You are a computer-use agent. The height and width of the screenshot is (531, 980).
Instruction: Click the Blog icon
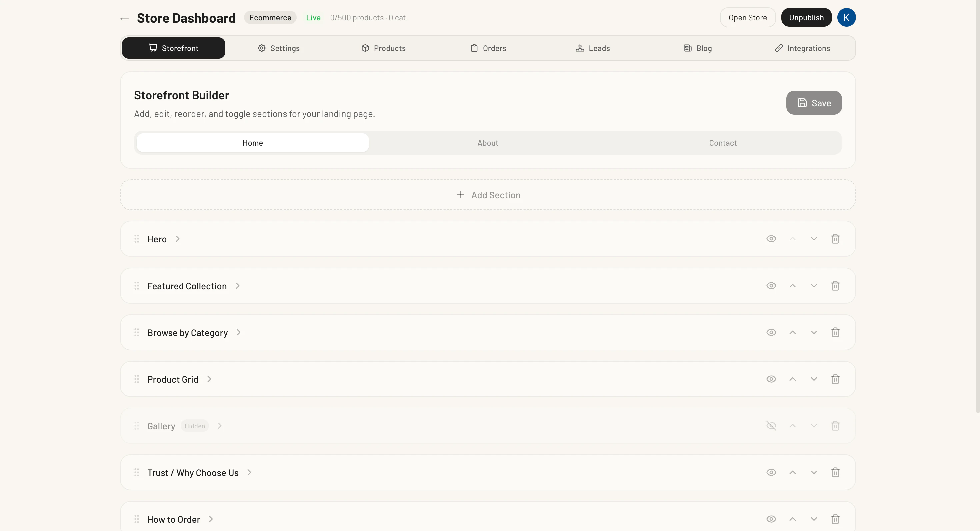pyautogui.click(x=687, y=48)
